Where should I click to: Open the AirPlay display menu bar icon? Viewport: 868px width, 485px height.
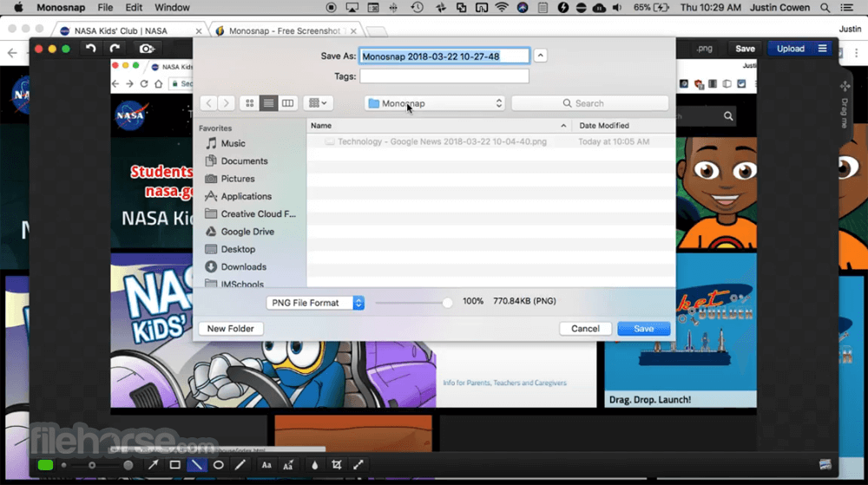point(352,8)
